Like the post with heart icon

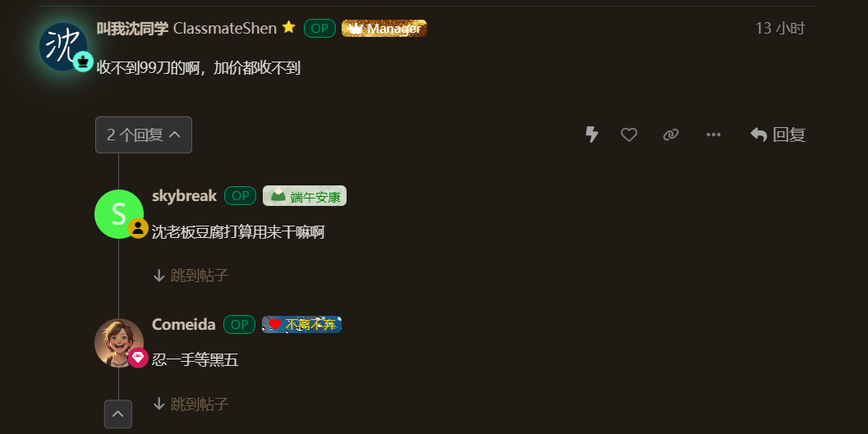[x=629, y=135]
